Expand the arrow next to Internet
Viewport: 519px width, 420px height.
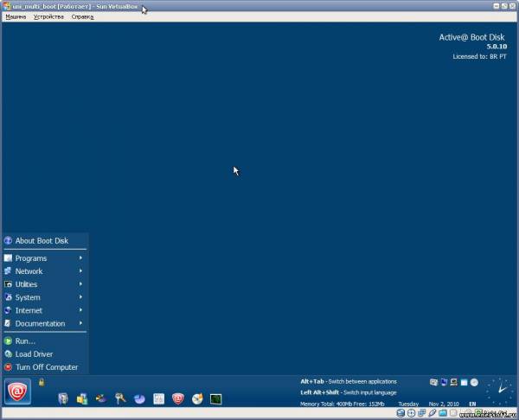pyautogui.click(x=80, y=310)
